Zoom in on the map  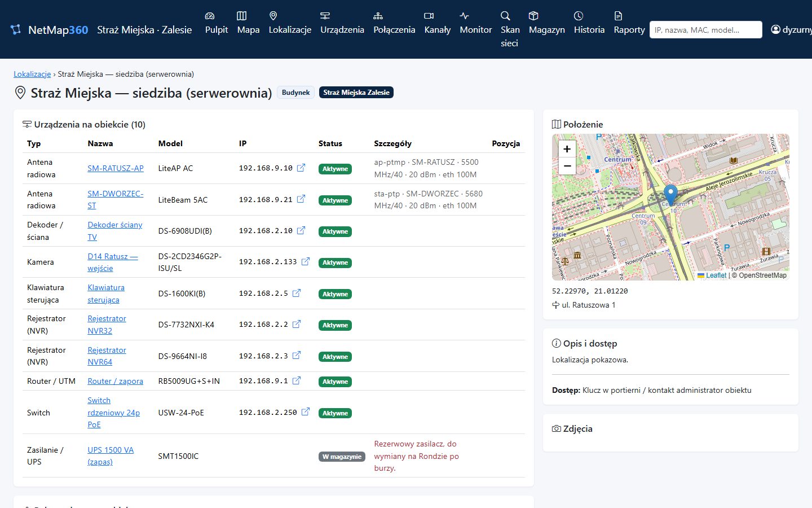pos(567,149)
